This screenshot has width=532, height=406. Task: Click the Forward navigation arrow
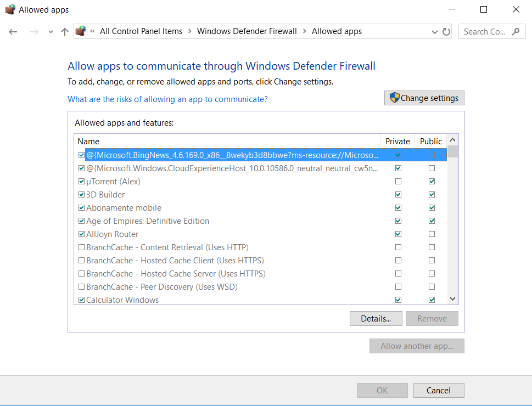[34, 32]
